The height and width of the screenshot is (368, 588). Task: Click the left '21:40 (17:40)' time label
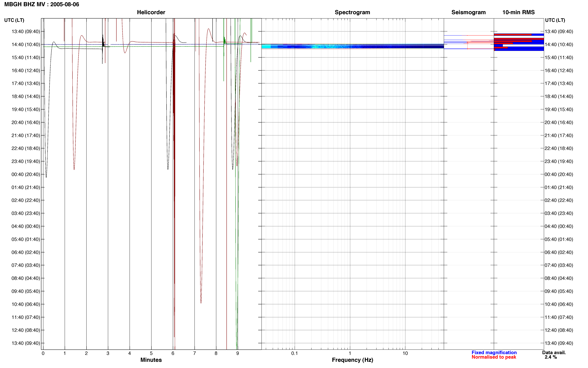(26, 135)
